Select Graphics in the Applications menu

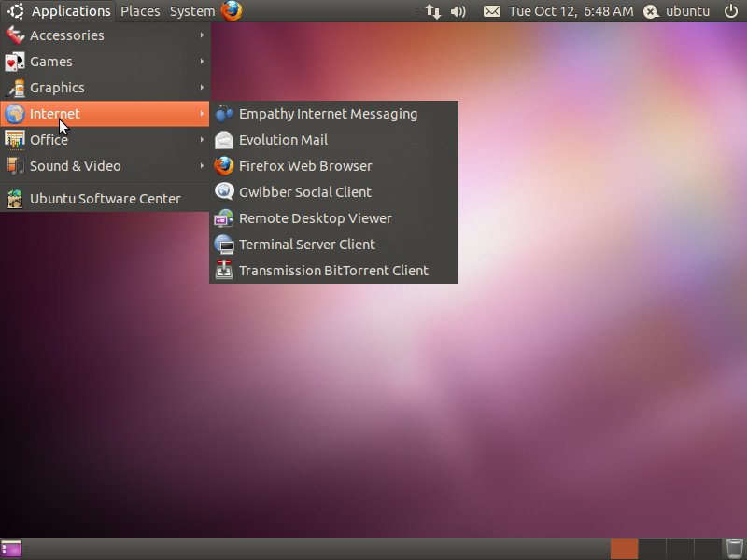[105, 88]
